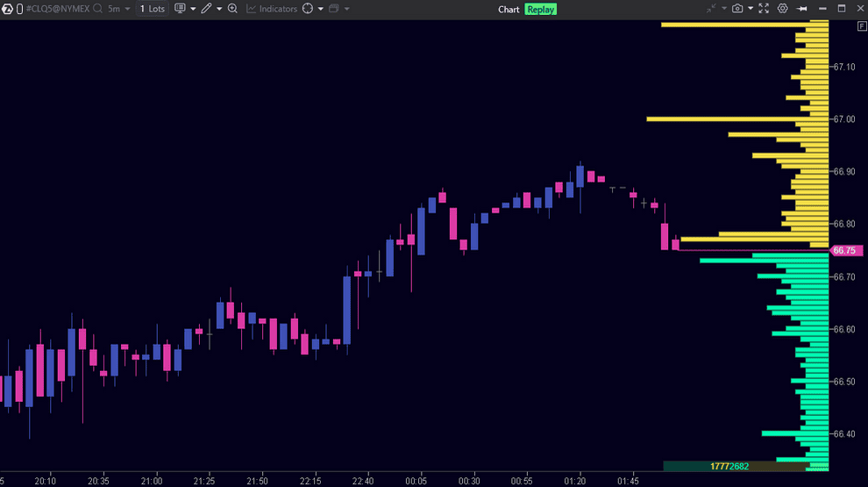Viewport: 868px width, 487px height.
Task: Click the link-group icon beside the symbol
Action: (x=20, y=9)
